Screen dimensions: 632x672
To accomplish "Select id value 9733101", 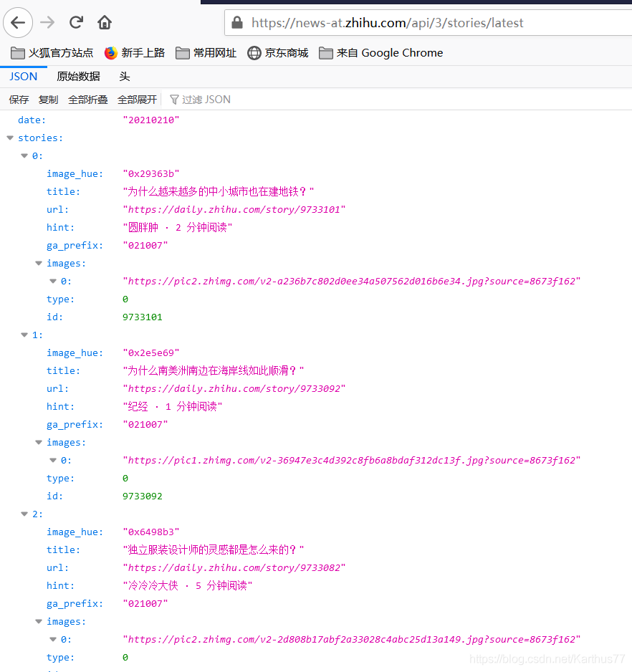I will click(x=143, y=317).
